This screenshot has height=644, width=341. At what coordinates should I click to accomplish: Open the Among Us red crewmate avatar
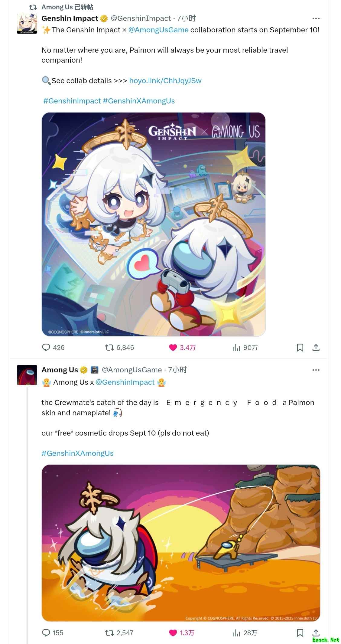click(x=27, y=375)
